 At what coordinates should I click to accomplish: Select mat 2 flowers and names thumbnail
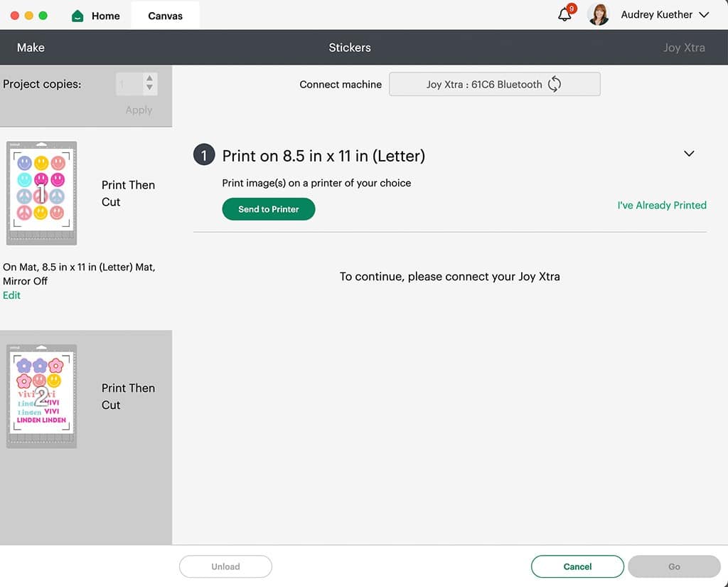point(41,396)
